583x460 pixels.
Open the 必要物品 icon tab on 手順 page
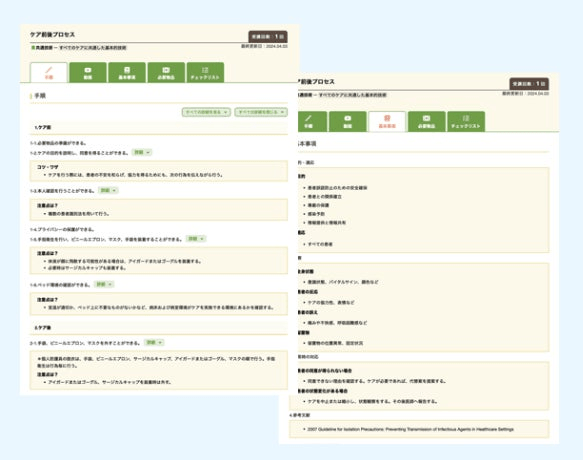(x=166, y=73)
